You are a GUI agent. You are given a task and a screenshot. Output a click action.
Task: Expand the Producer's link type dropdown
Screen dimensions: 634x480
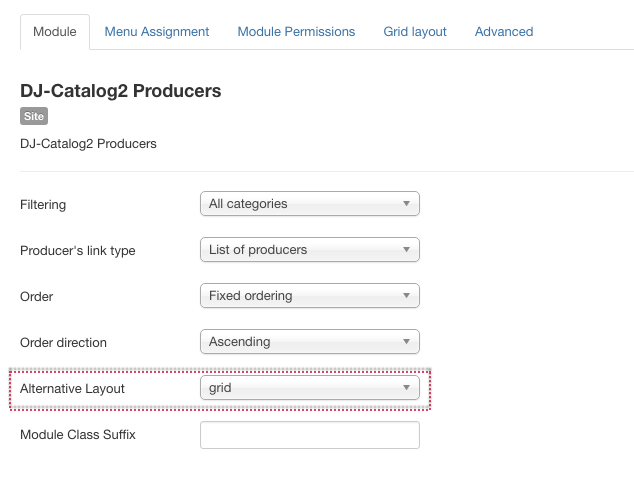coord(310,250)
